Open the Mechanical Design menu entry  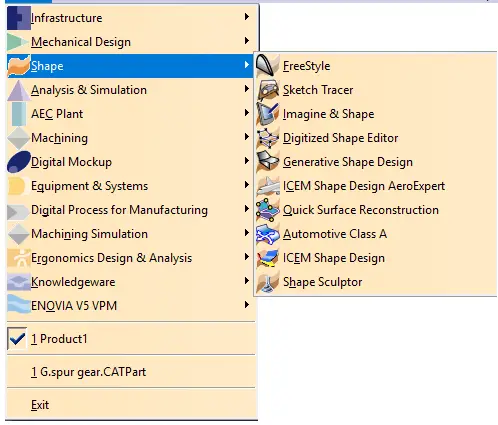(x=131, y=42)
